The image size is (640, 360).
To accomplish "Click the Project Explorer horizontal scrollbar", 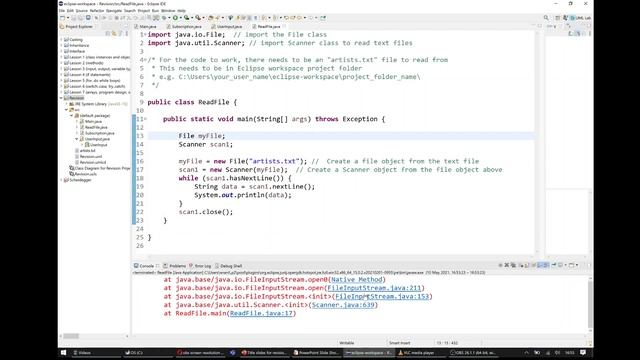I will pos(71,336).
